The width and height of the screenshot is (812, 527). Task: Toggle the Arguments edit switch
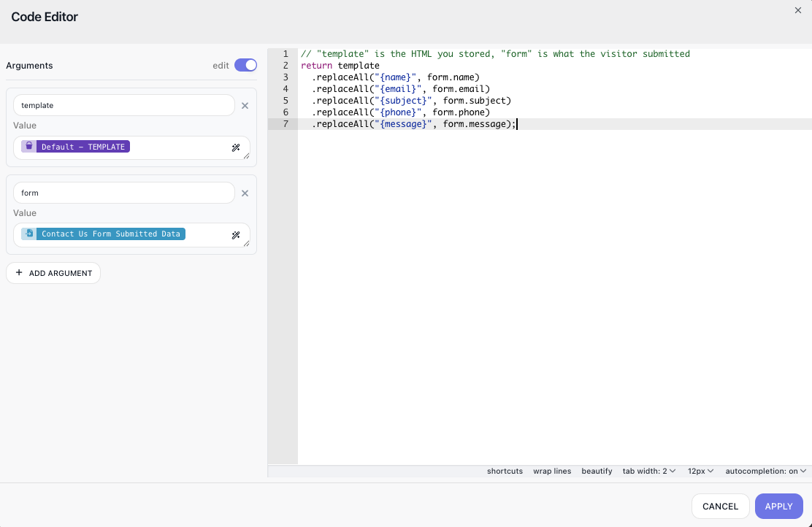click(x=245, y=65)
